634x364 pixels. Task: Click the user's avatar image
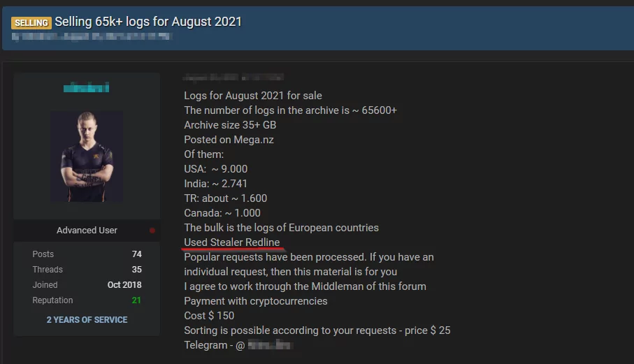point(87,156)
